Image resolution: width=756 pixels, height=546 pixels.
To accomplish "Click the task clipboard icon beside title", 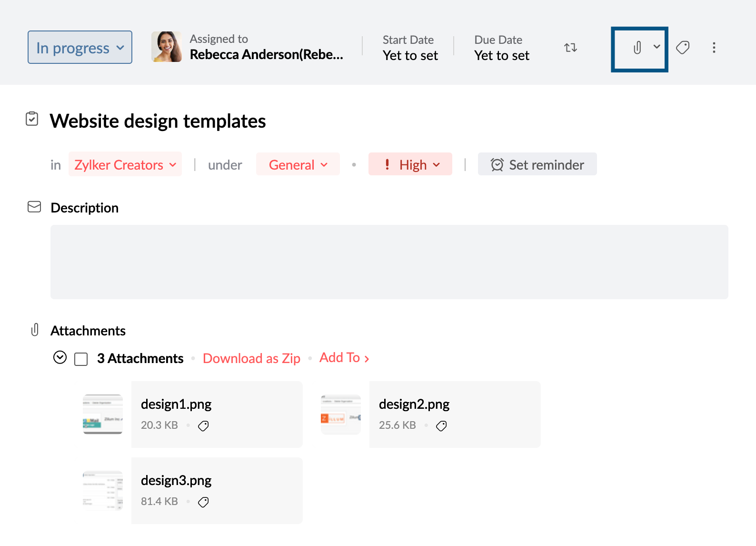I will click(32, 119).
